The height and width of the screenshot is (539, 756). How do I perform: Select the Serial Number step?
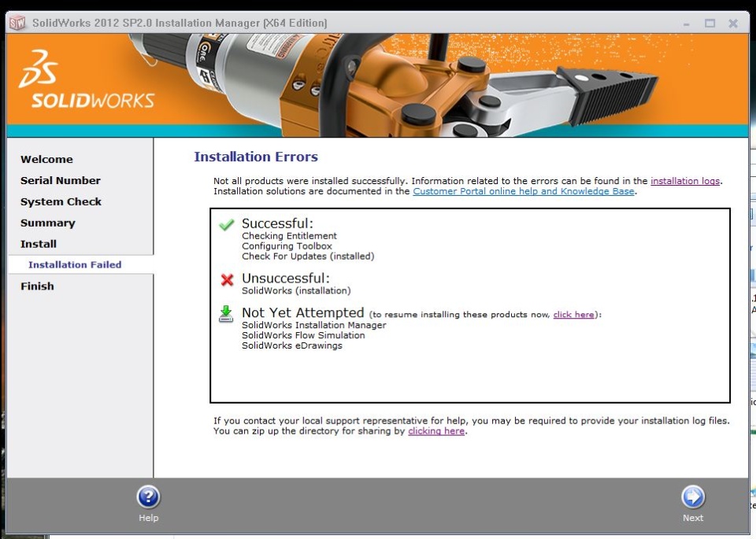(61, 181)
